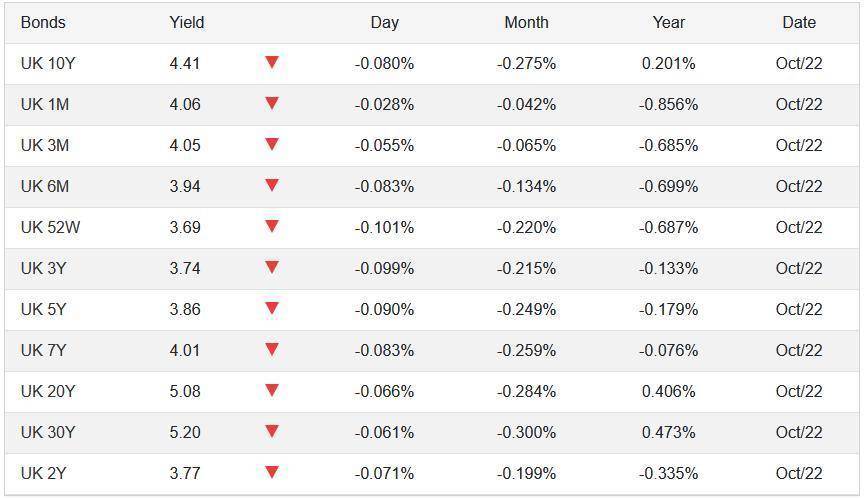Click the red down arrow for UK 2Y
The image size is (865, 499).
point(271,473)
